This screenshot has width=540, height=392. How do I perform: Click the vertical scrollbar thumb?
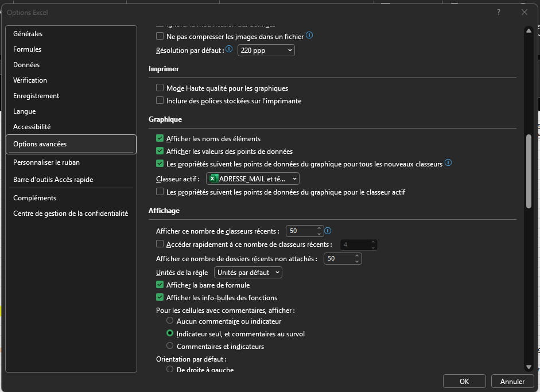(x=529, y=171)
